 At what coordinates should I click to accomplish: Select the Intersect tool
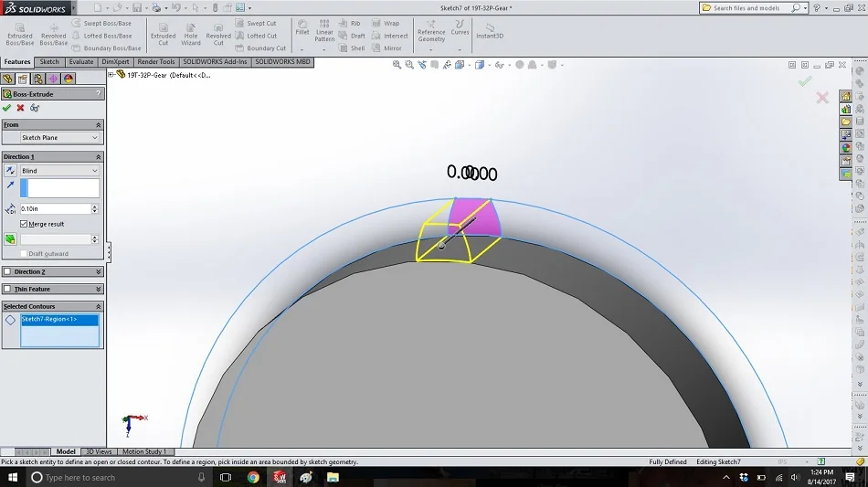390,36
